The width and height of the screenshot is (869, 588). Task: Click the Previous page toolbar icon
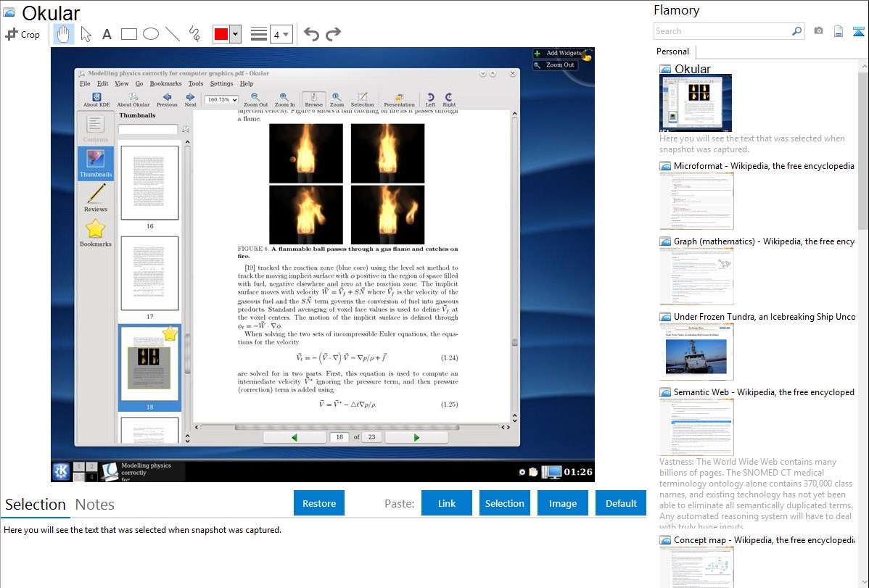(167, 100)
